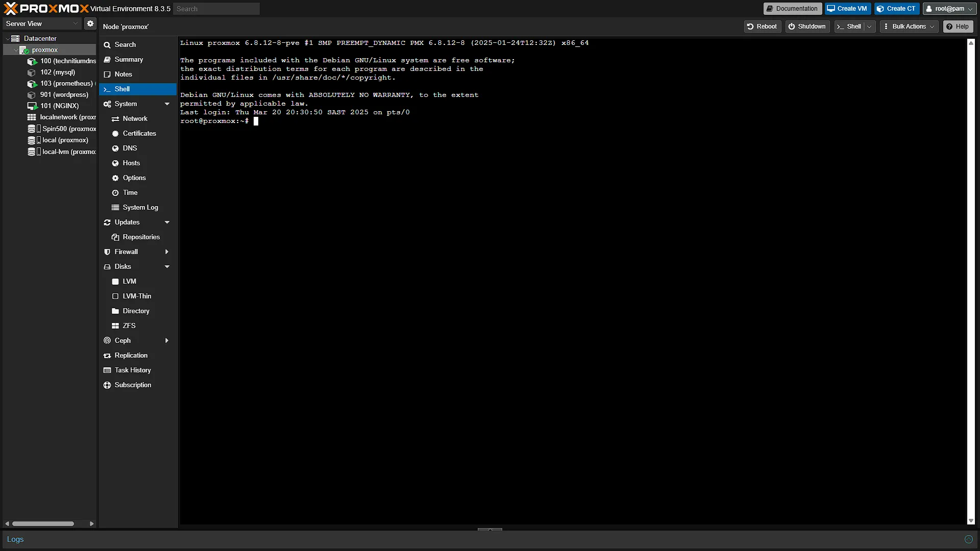Viewport: 980px width, 551px height.
Task: Open the ZFS grid icon
Action: click(x=115, y=326)
